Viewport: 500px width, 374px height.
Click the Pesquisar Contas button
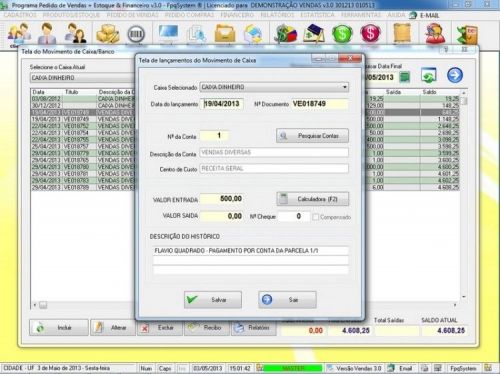(312, 136)
